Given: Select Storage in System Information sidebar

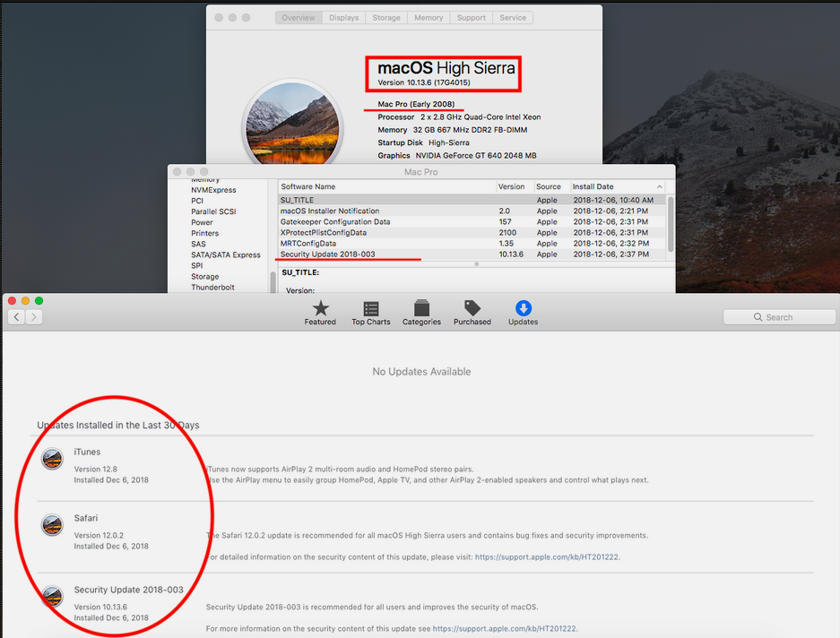Looking at the screenshot, I should click(204, 276).
